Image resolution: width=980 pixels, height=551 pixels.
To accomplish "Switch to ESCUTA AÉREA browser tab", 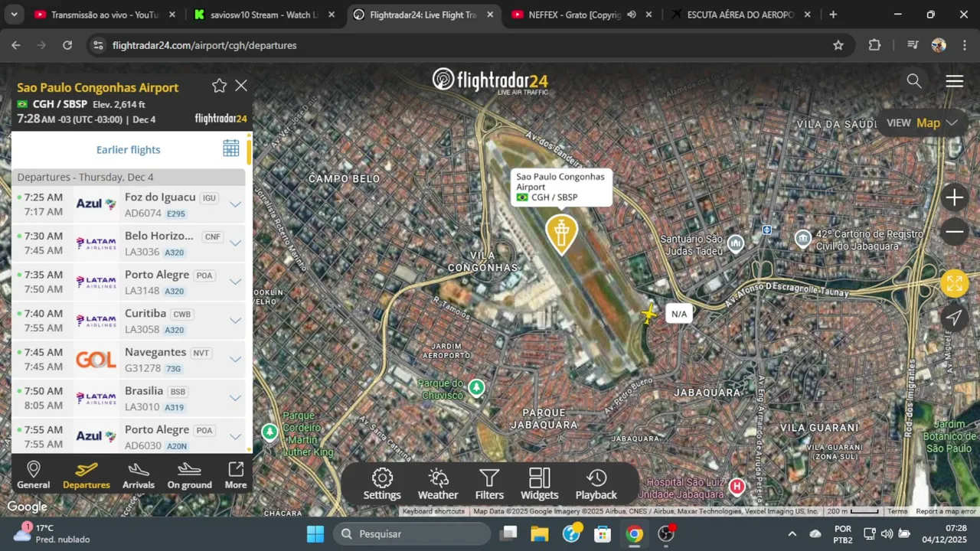I will 740,15.
